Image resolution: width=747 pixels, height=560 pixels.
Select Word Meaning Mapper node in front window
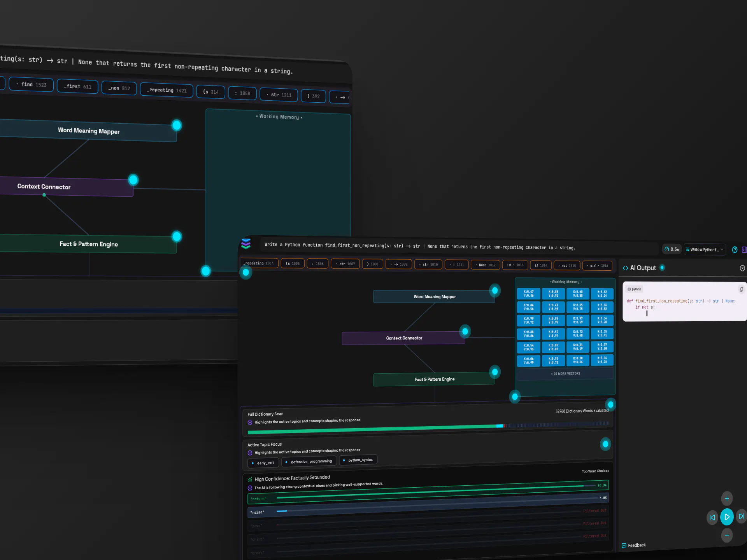pyautogui.click(x=434, y=297)
